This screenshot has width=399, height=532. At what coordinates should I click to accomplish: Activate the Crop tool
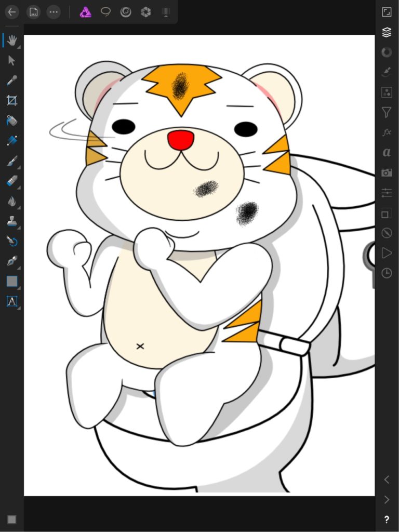[11, 100]
